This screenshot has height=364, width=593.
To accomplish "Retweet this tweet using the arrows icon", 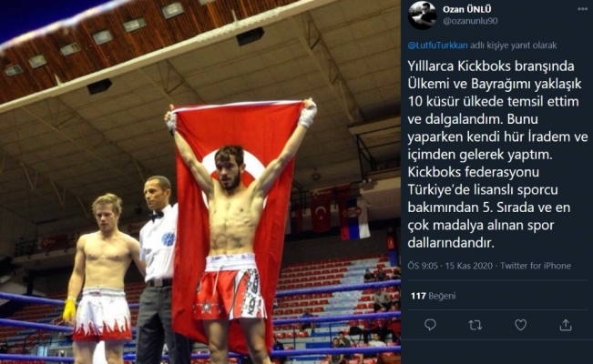I will tap(475, 325).
